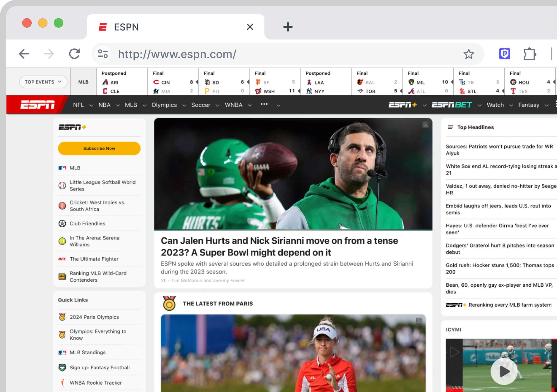Select the MLB scoreboard league label
The image size is (557, 392).
click(x=83, y=82)
